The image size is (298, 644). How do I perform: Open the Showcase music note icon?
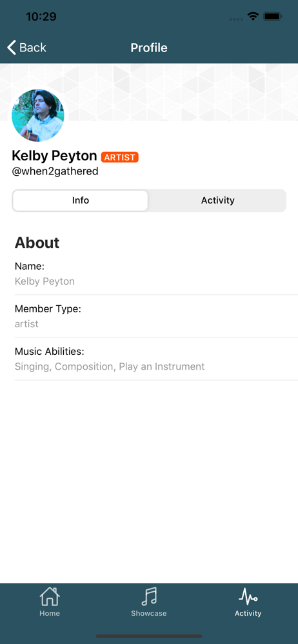pyautogui.click(x=149, y=596)
